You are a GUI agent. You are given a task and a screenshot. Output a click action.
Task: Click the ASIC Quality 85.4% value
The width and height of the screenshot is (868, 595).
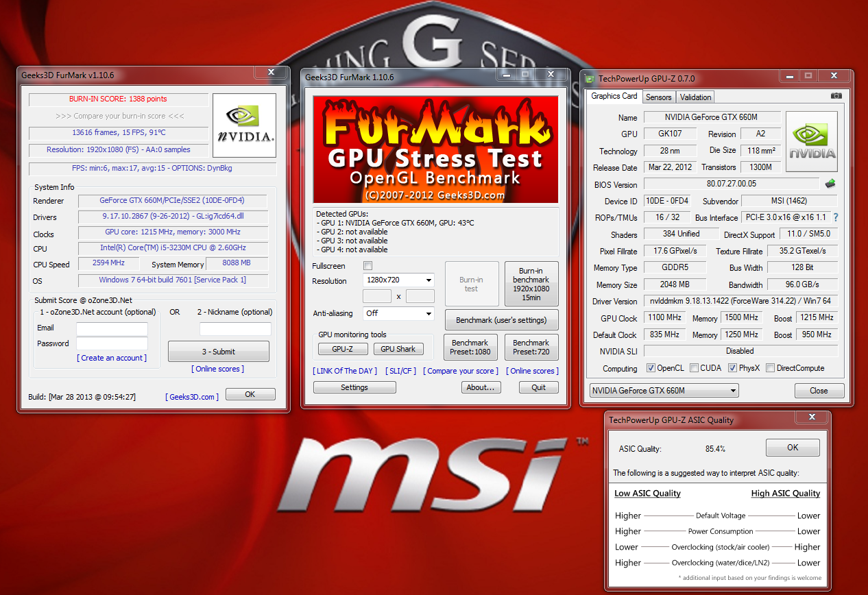pyautogui.click(x=715, y=449)
